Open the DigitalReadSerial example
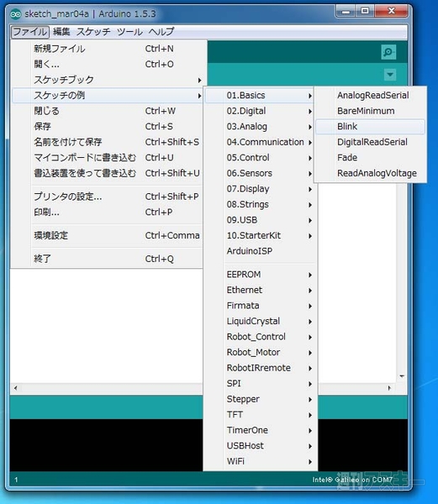Image resolution: width=438 pixels, height=504 pixels. pos(371,142)
